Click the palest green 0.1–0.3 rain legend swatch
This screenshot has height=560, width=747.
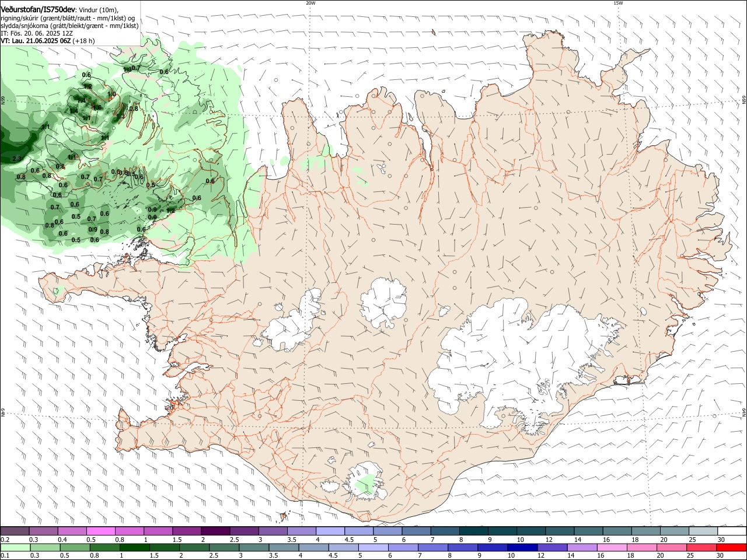(x=15, y=548)
